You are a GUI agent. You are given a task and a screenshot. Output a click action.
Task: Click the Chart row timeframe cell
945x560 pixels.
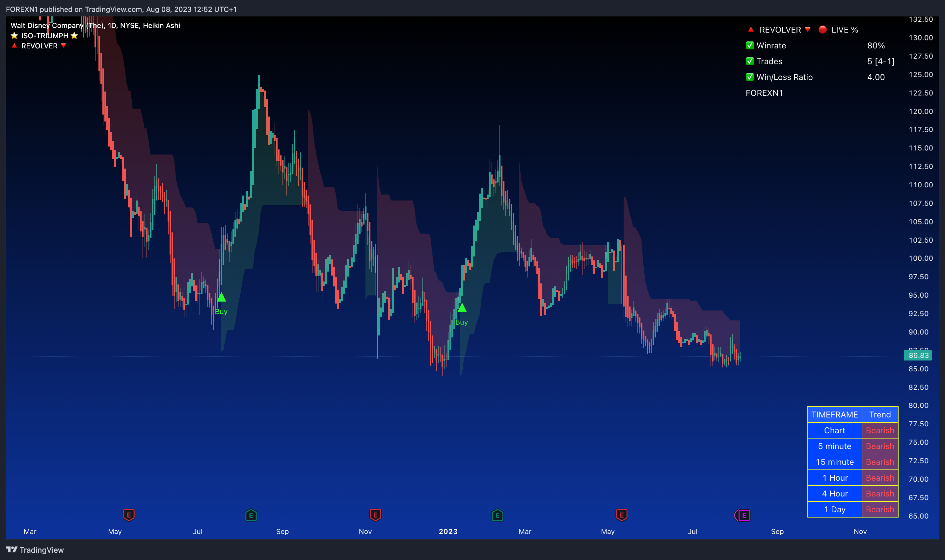pyautogui.click(x=834, y=431)
